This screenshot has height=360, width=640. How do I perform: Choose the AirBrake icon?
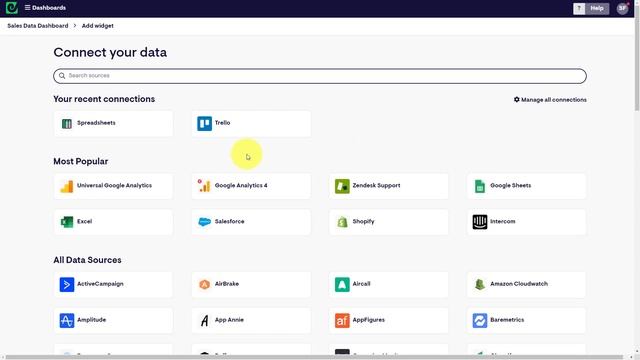pos(204,284)
